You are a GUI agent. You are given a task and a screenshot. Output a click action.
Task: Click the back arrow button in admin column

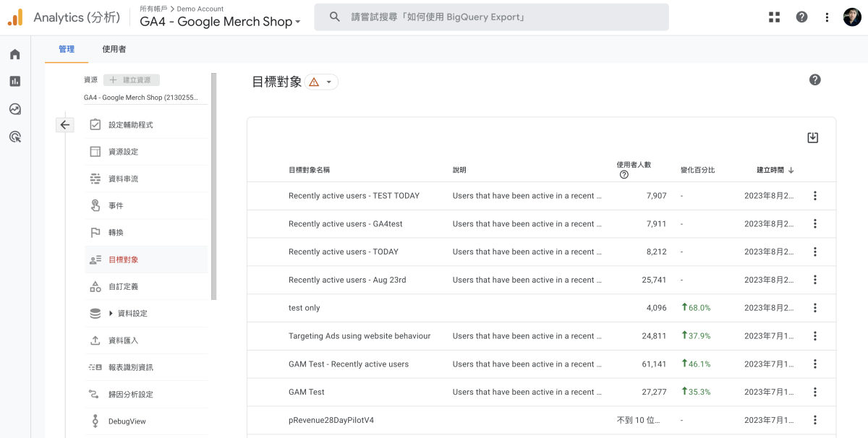pos(65,125)
